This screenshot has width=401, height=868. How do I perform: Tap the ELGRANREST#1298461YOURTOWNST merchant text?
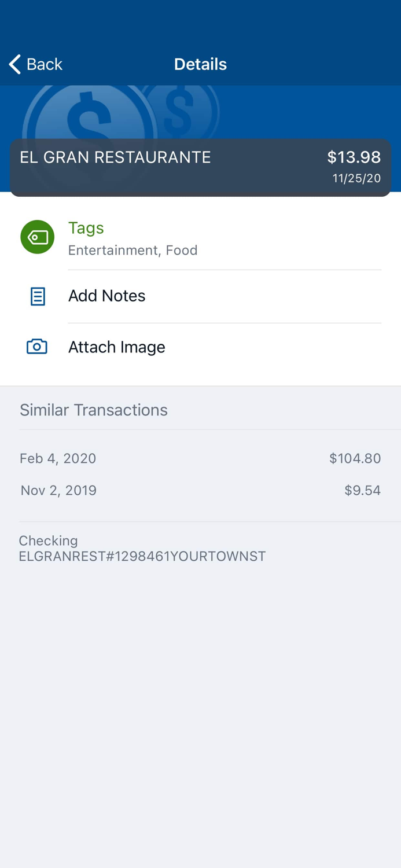point(142,556)
